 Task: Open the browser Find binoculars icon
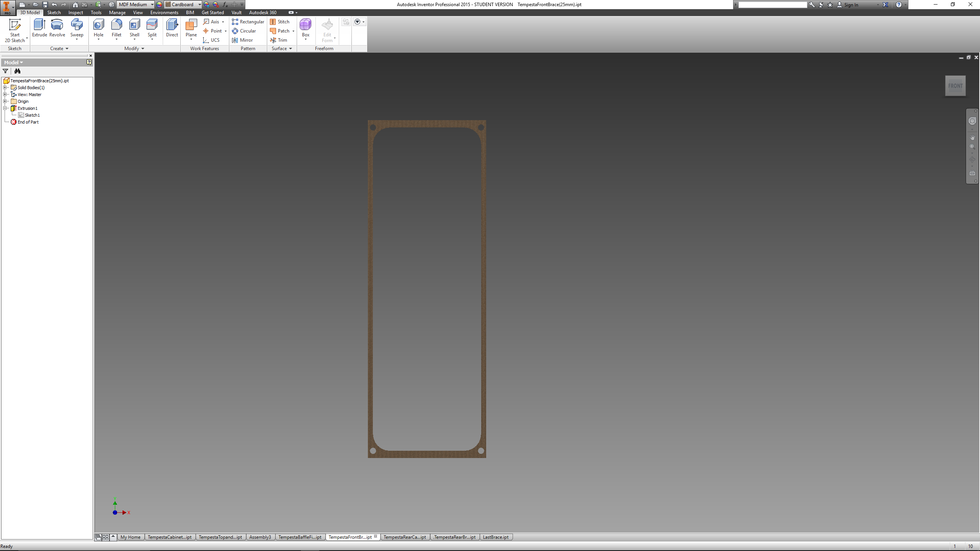coord(17,71)
